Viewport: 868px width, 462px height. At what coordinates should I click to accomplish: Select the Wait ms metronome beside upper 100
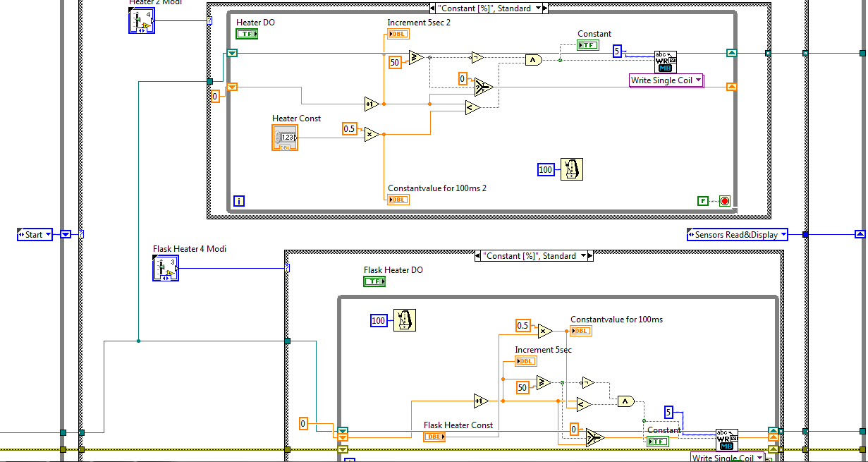[x=572, y=169]
